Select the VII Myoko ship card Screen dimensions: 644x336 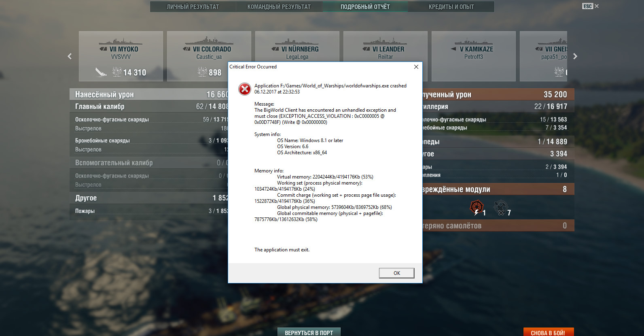coord(121,56)
